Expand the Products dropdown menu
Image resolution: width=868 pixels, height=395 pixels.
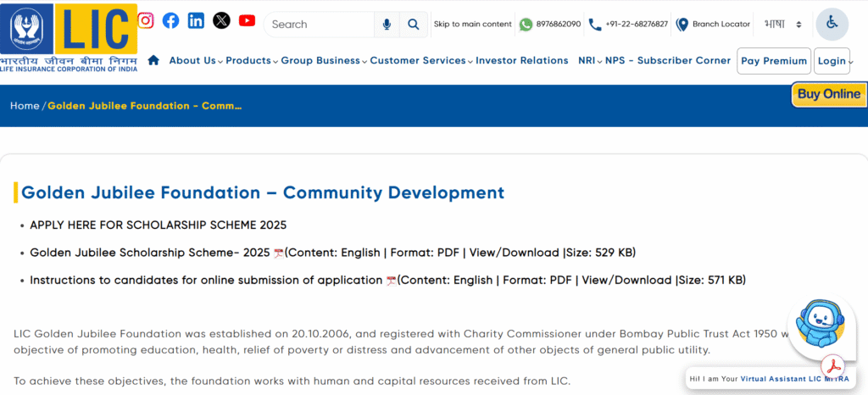(x=251, y=61)
